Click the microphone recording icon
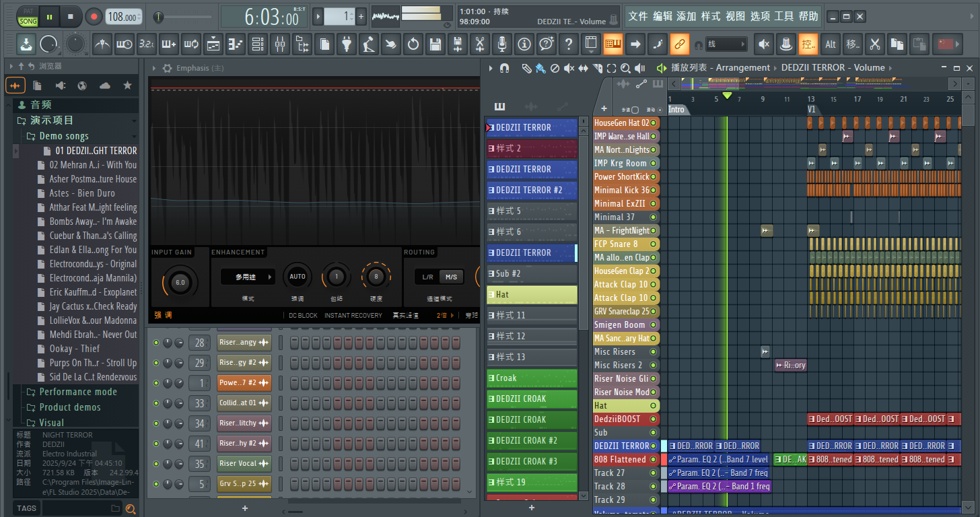Screen dimensions: 980x517 (502, 44)
